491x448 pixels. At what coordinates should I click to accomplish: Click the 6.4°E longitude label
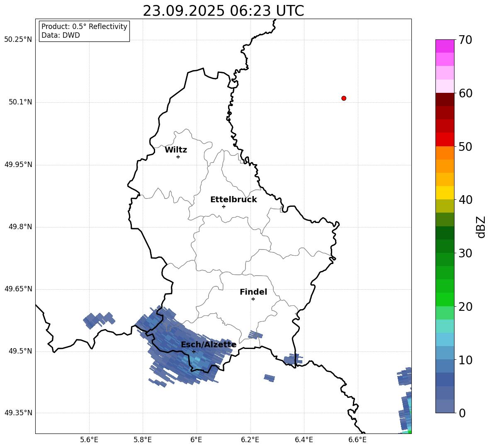click(304, 440)
